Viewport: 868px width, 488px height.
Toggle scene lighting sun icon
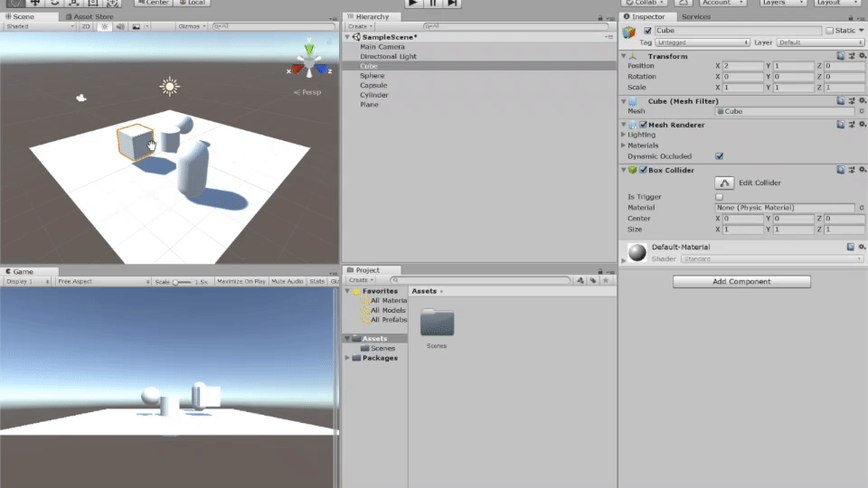pyautogui.click(x=104, y=26)
